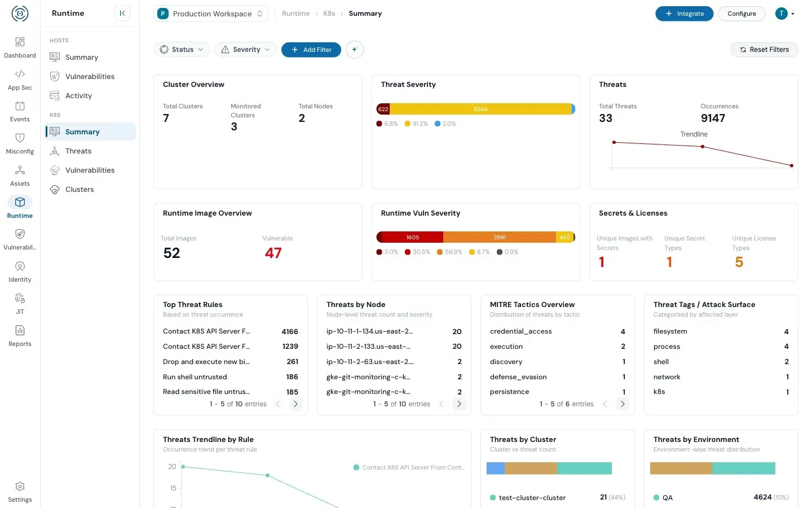
Task: Click K8s breadcrumb link
Action: click(329, 14)
